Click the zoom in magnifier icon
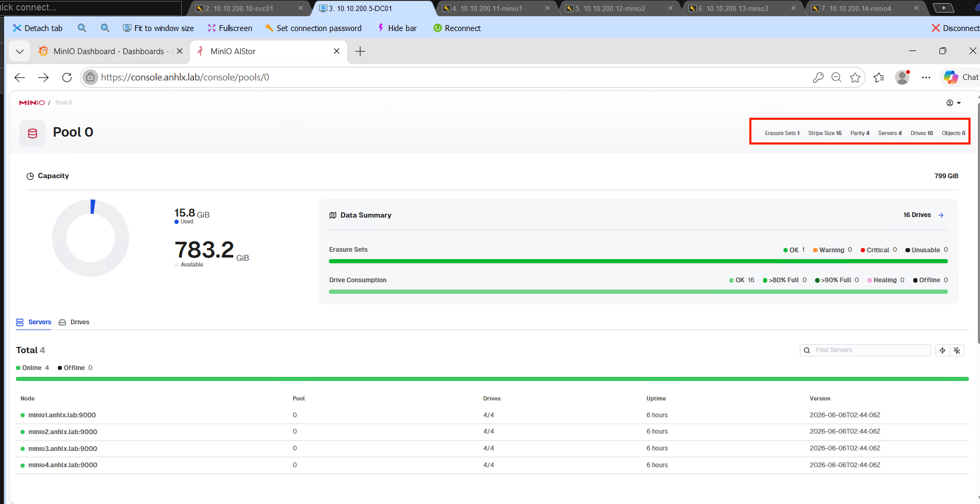The height and width of the screenshot is (504, 980). click(82, 28)
